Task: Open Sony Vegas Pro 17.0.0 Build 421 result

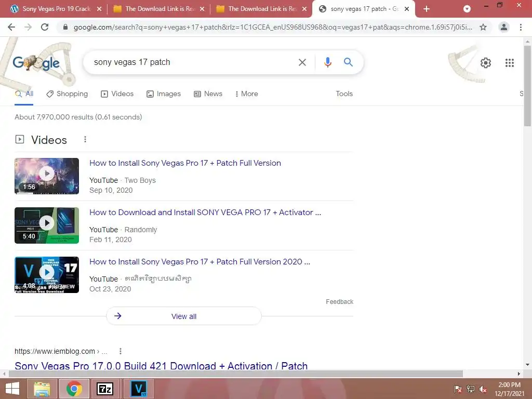Action: coord(161,366)
